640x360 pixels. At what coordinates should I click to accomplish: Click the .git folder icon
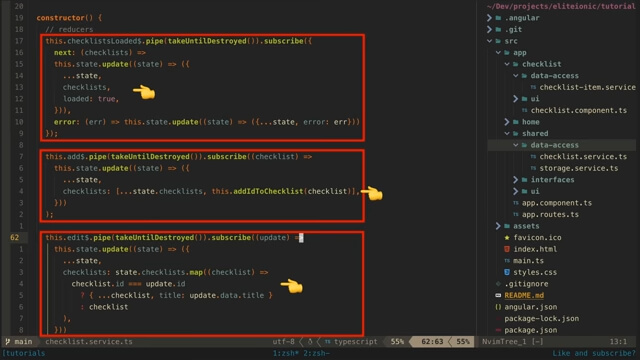click(x=498, y=29)
